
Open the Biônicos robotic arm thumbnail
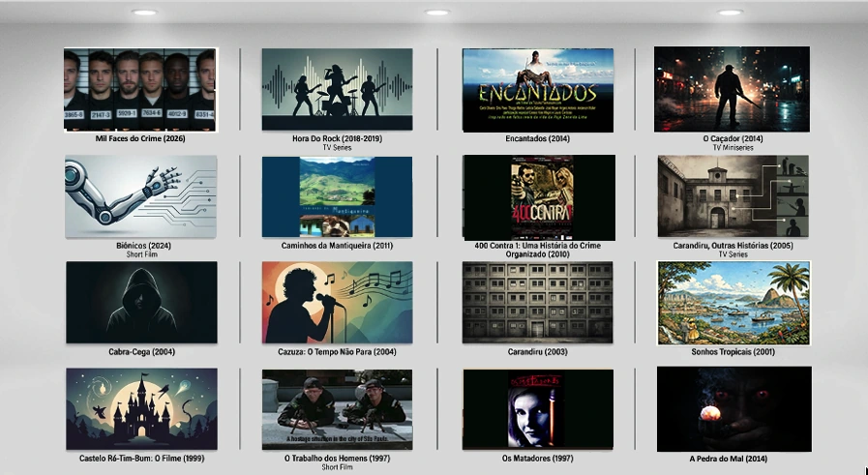[x=141, y=196]
